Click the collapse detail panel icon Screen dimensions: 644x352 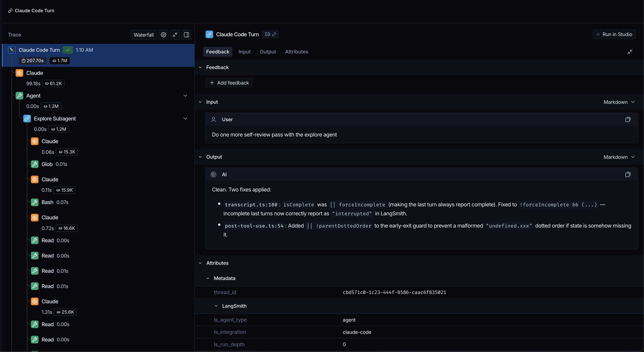[630, 52]
